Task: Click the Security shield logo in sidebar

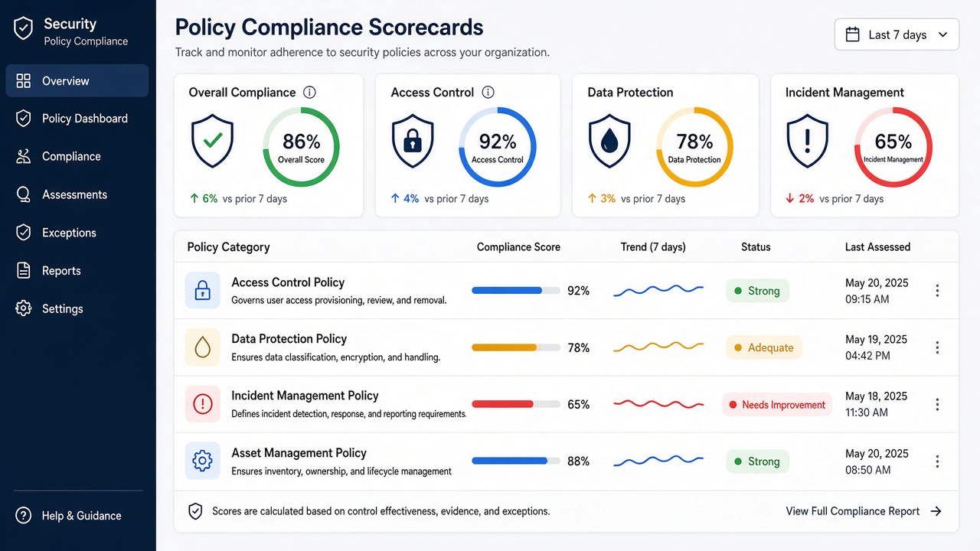Action: click(24, 30)
